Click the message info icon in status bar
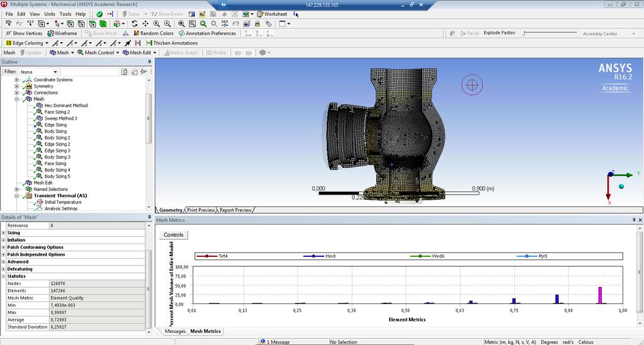The height and width of the screenshot is (345, 644). tap(263, 341)
